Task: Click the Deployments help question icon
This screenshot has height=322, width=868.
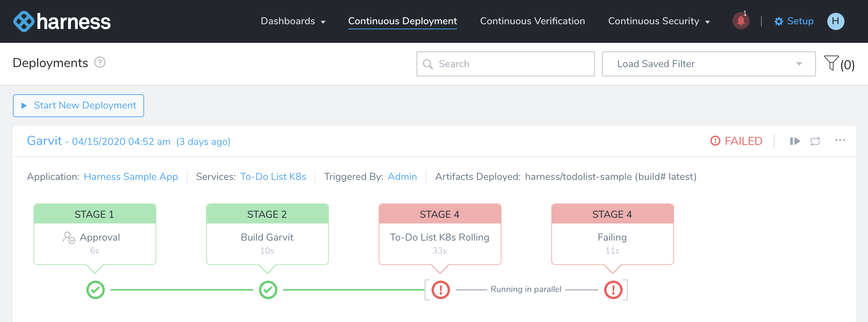Action: pyautogui.click(x=100, y=62)
